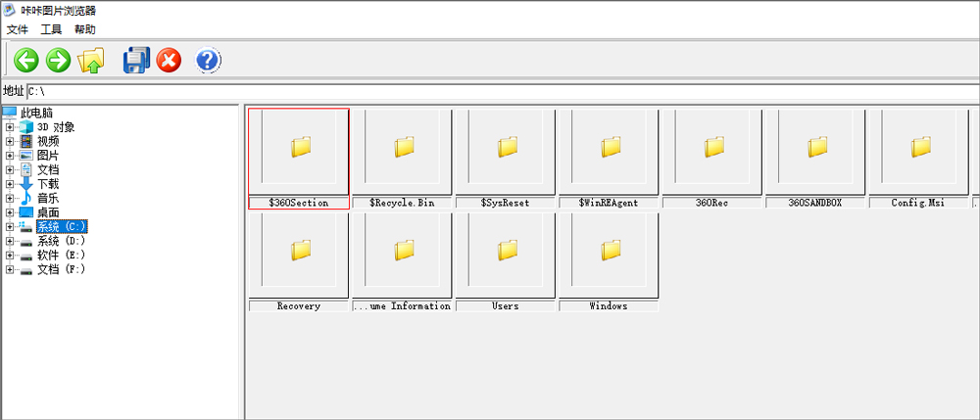Screen dimensions: 980x420
Task: Click the address field showing C:\
Action: coord(503,92)
